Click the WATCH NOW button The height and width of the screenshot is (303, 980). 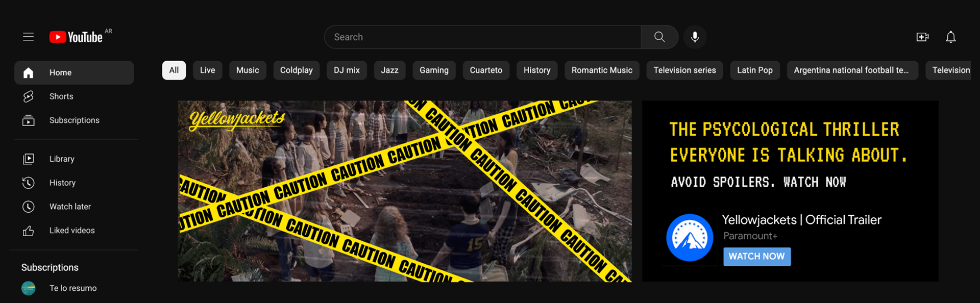click(x=757, y=257)
